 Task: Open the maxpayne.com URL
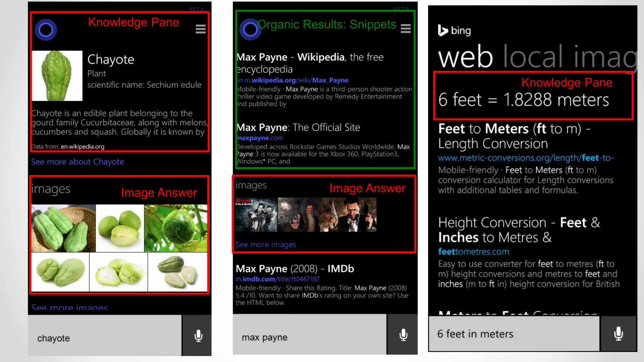tap(260, 138)
